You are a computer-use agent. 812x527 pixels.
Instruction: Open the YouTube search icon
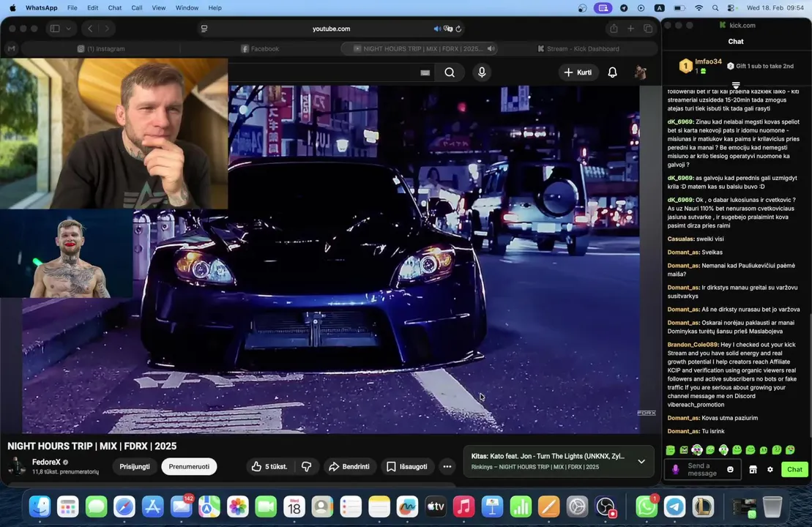coord(450,72)
